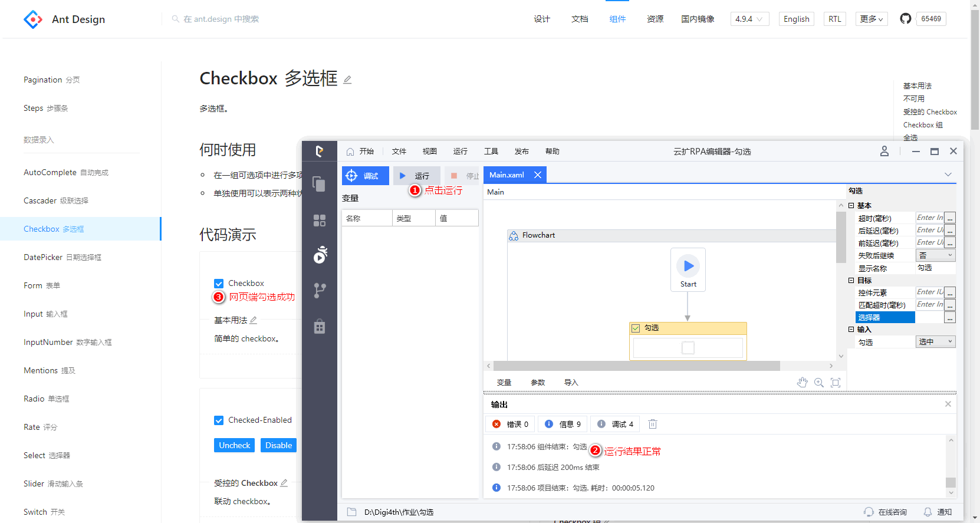
Task: Click the edit pencil next to 基本用法
Action: tap(254, 320)
